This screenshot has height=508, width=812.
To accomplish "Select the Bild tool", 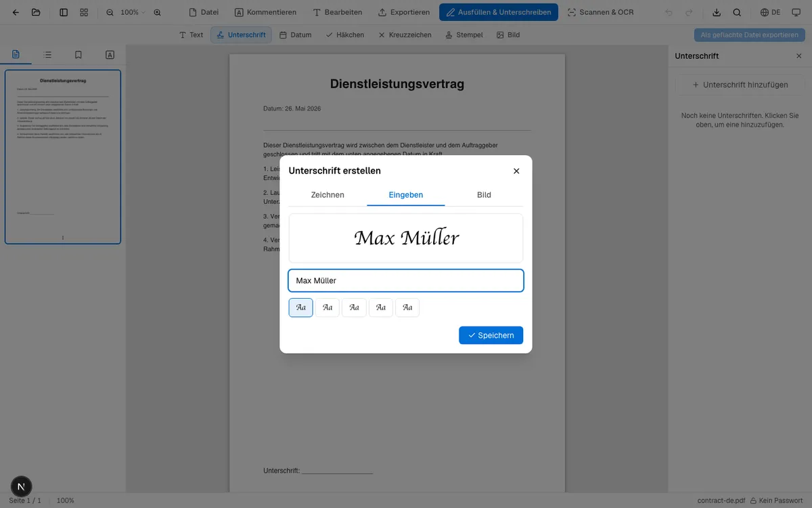I will 508,35.
